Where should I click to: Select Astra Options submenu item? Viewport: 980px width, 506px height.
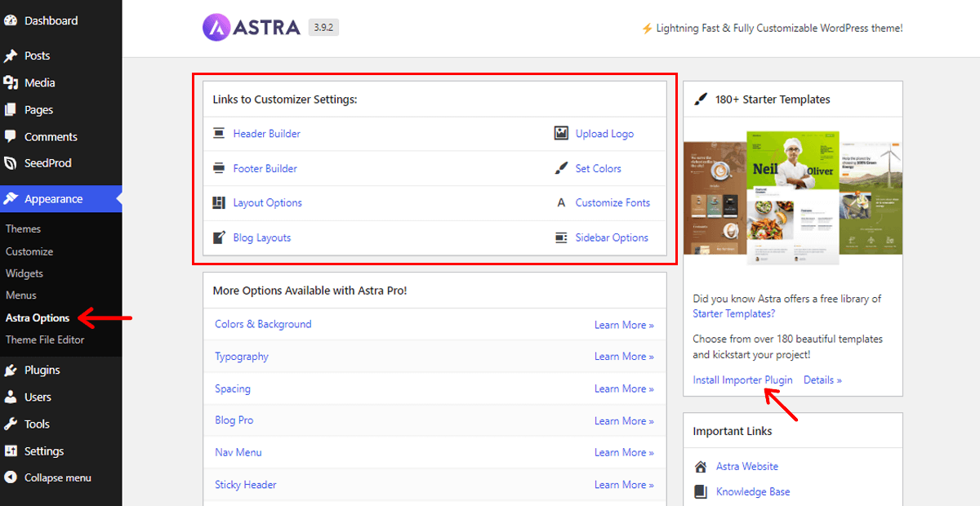point(38,317)
